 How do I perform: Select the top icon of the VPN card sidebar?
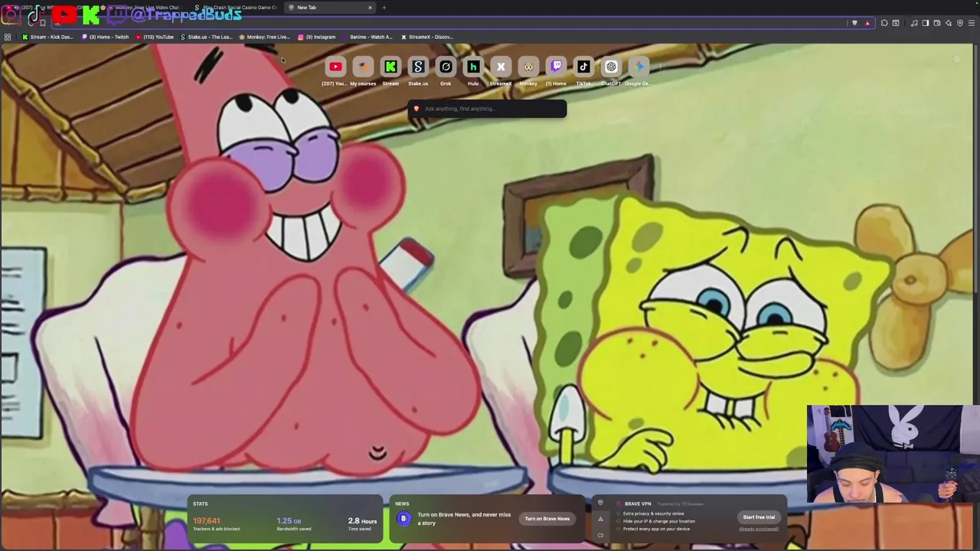pyautogui.click(x=600, y=503)
